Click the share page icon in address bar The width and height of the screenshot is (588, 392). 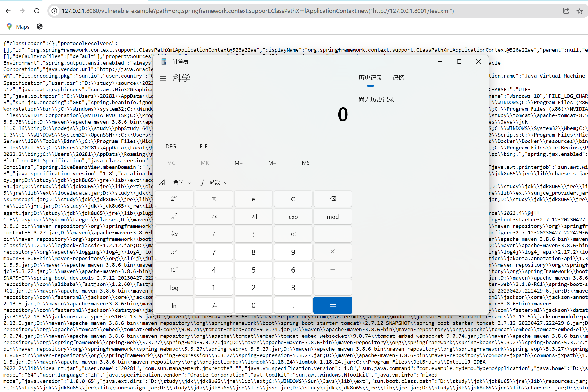tap(566, 11)
